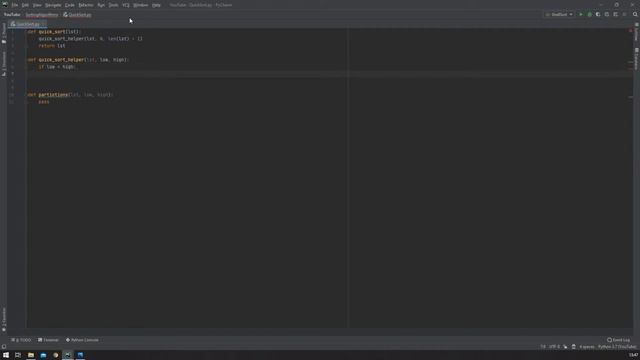
Task: Change file encoding UTF-8 in status bar
Action: pyautogui.click(x=554, y=347)
